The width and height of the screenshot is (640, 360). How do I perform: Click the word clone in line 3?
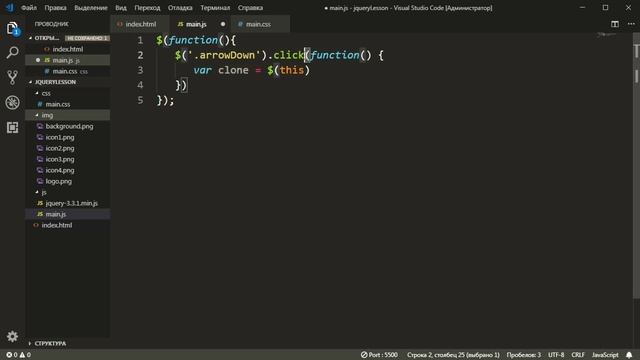tap(233, 70)
